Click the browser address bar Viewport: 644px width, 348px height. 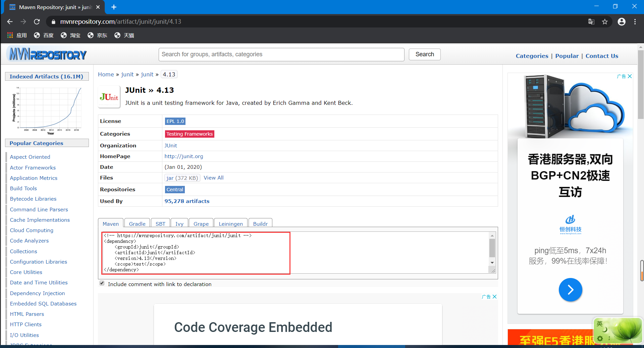tap(315, 22)
